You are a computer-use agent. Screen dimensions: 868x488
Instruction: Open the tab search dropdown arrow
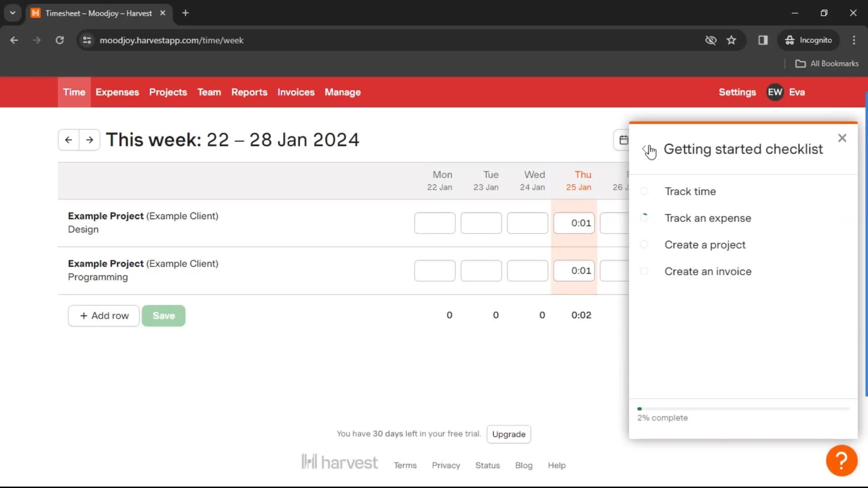pos(13,13)
